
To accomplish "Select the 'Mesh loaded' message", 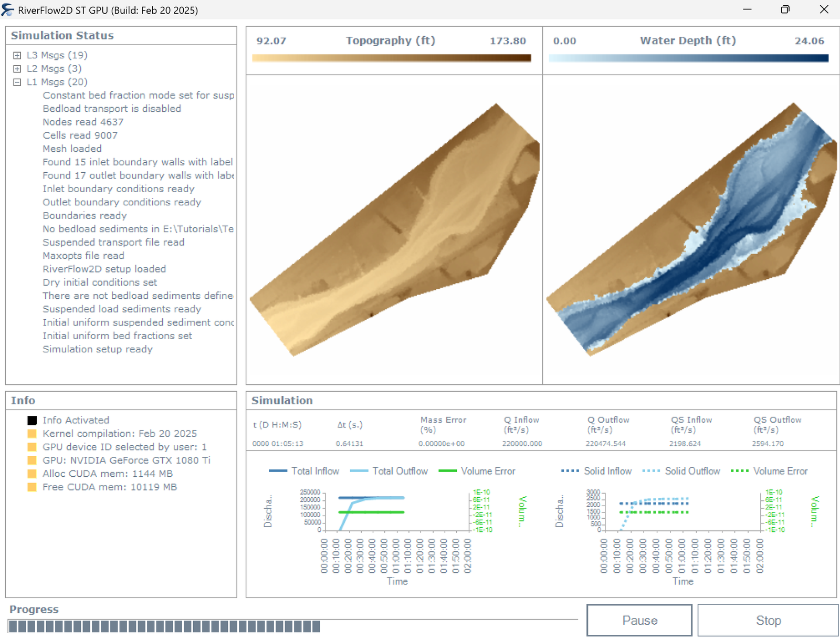I will [72, 149].
